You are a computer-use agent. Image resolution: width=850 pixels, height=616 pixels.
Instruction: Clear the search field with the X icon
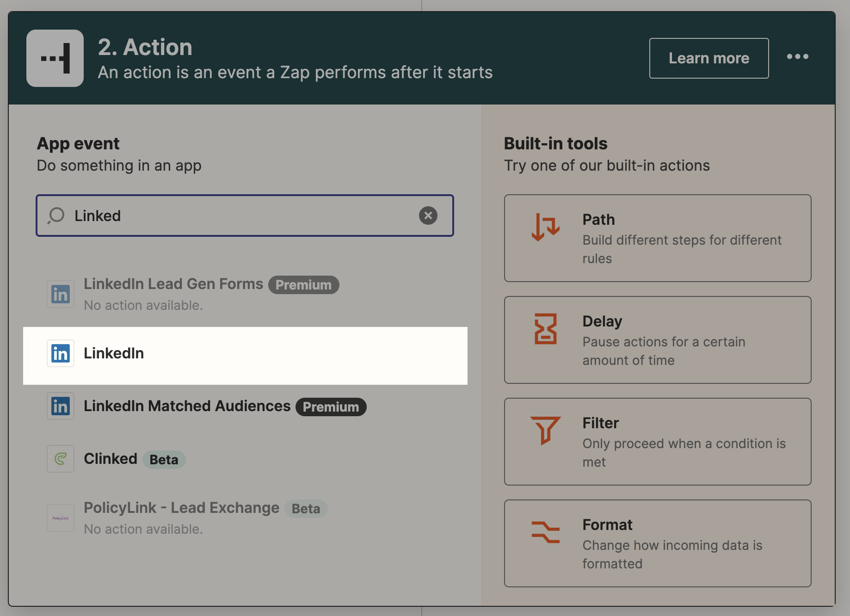pos(428,216)
